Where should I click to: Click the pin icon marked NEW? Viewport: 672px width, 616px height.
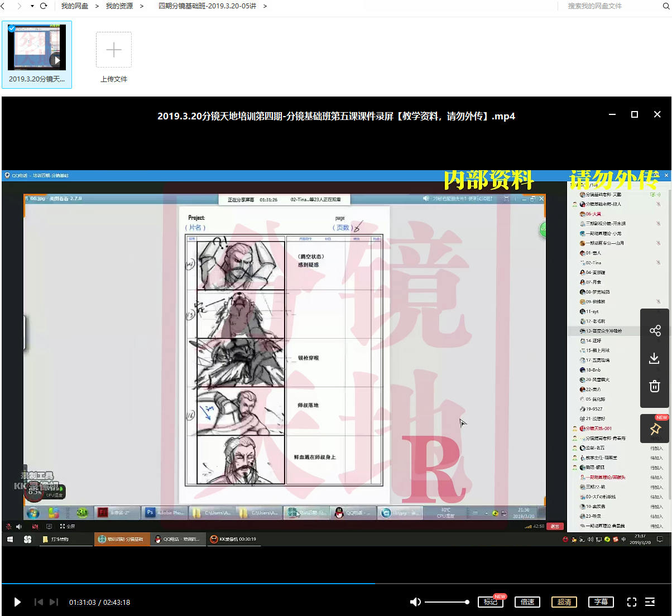655,429
